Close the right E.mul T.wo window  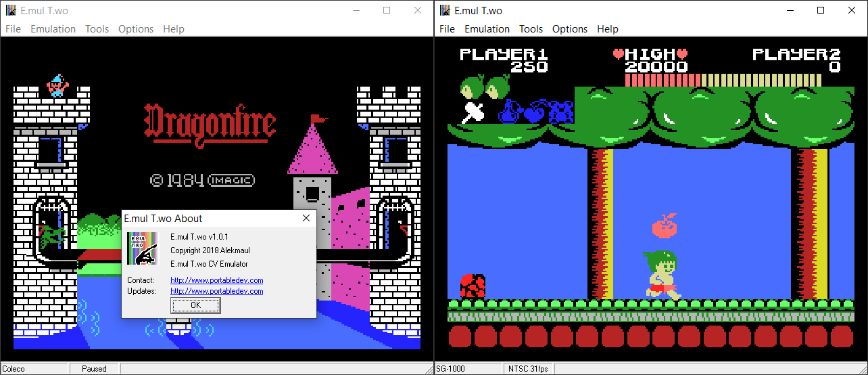tap(852, 10)
